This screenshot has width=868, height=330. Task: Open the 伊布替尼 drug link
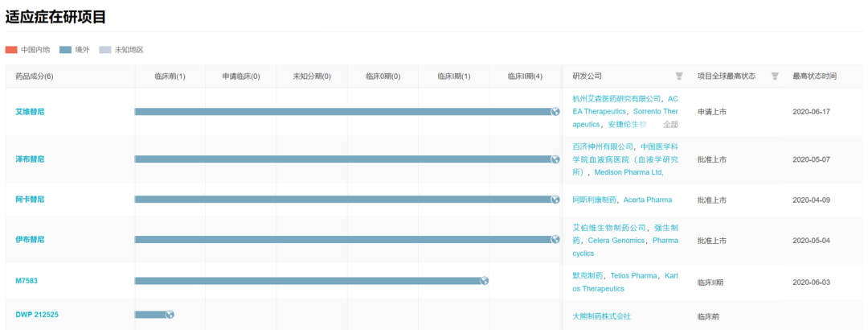[x=30, y=240]
